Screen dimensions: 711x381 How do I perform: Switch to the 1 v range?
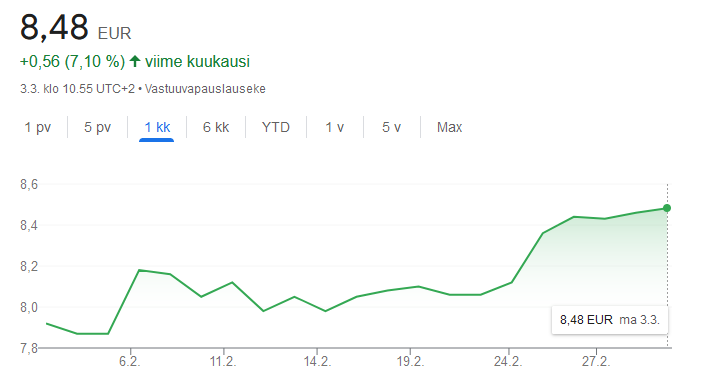tap(335, 127)
